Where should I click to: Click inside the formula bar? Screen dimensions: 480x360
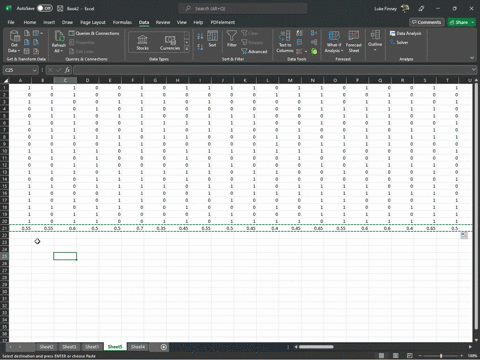click(x=272, y=70)
